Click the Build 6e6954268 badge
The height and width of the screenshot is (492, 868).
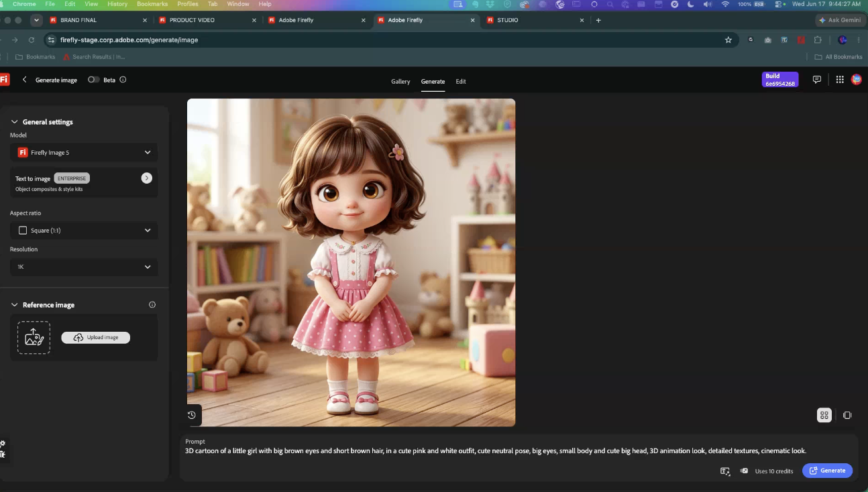tap(780, 80)
